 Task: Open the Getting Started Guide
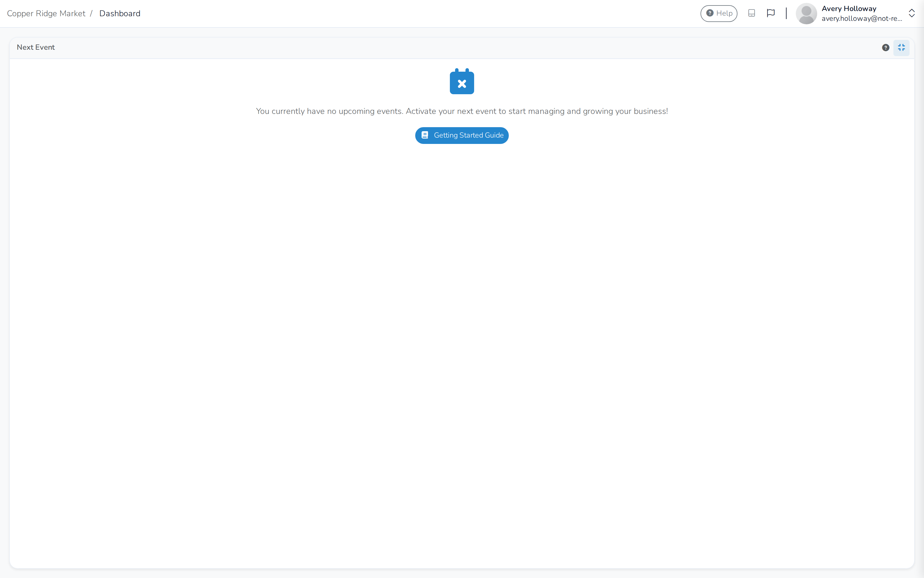click(462, 135)
